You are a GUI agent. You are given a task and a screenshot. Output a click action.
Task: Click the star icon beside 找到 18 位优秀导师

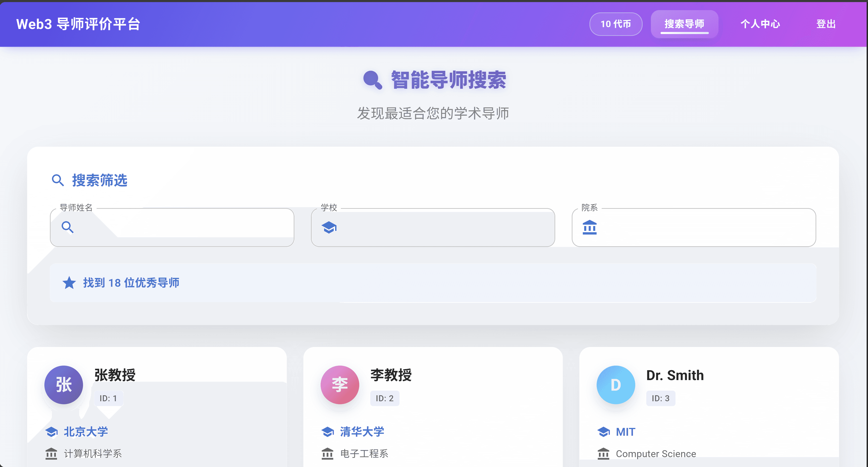[x=69, y=283]
